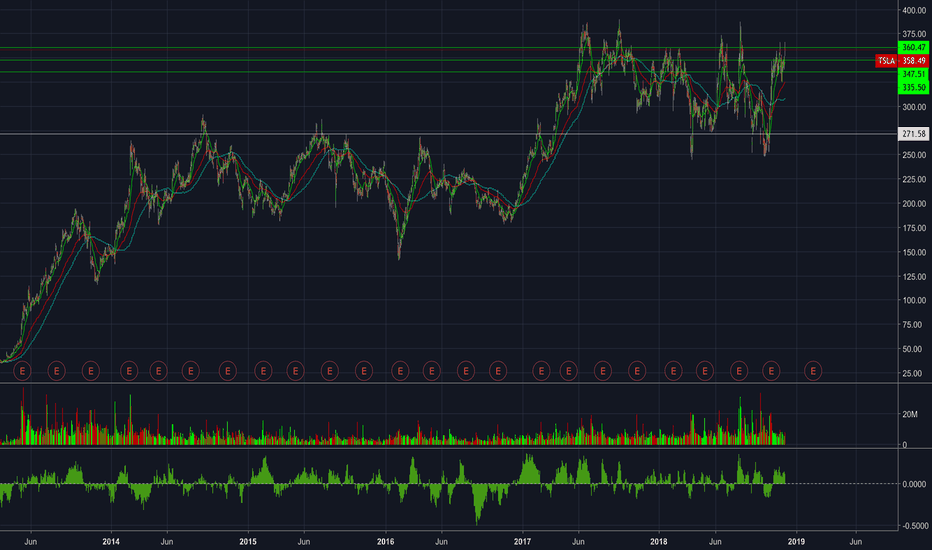The height and width of the screenshot is (550, 932).
Task: Open the October 2016 earnings marker
Action: click(498, 372)
